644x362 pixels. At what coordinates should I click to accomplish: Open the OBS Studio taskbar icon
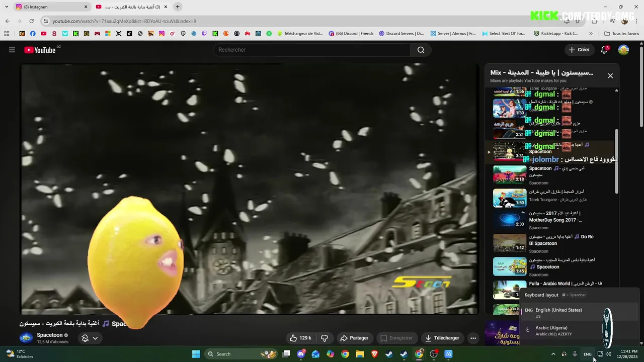click(x=434, y=354)
